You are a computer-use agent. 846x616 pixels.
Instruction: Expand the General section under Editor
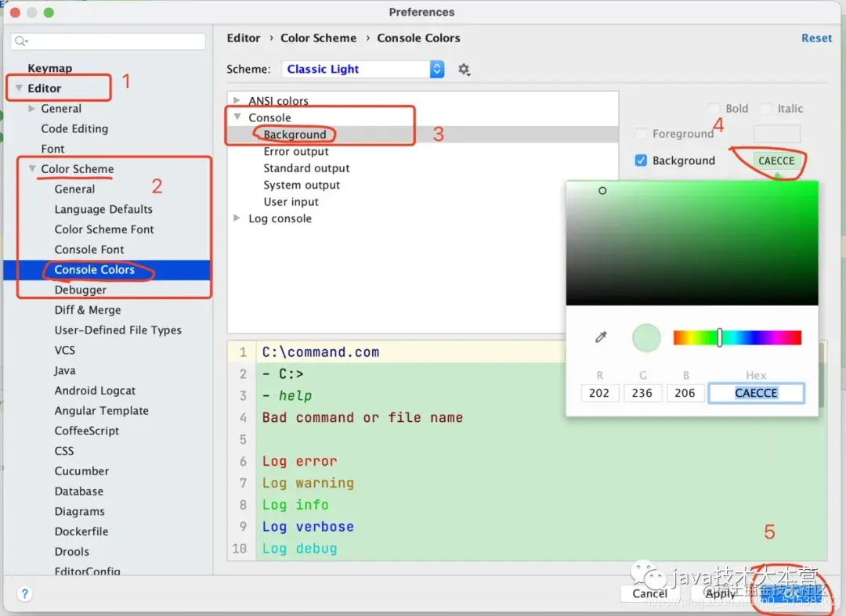coord(32,108)
